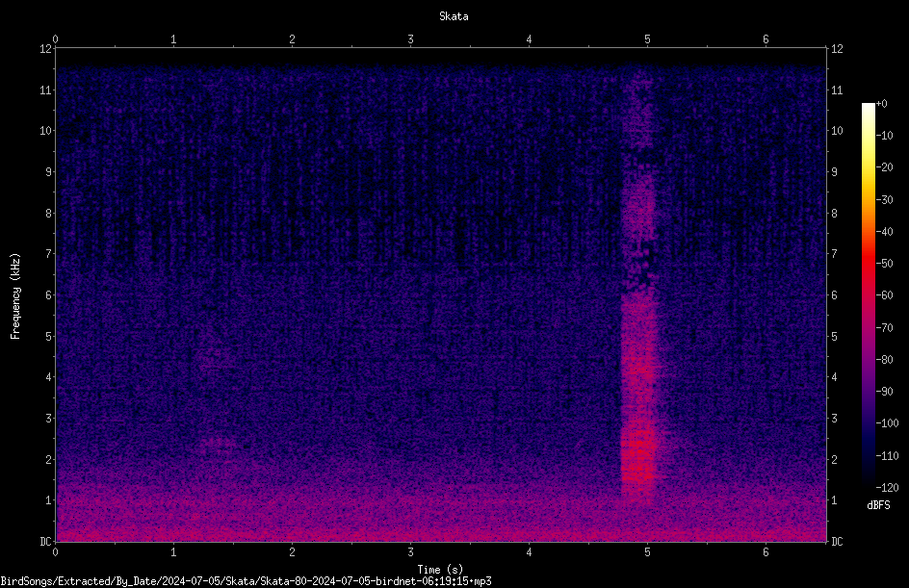
Task: Click the Skata-80 mp3 file path text
Action: (246, 581)
